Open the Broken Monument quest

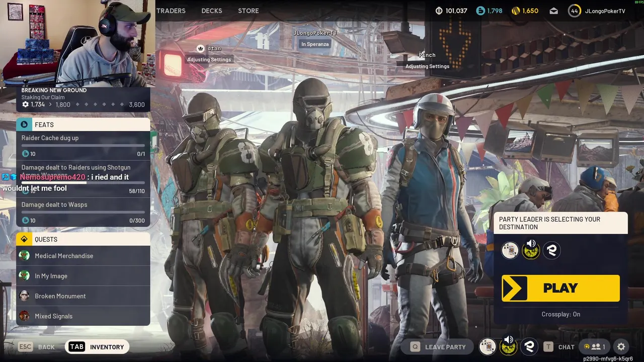83,296
